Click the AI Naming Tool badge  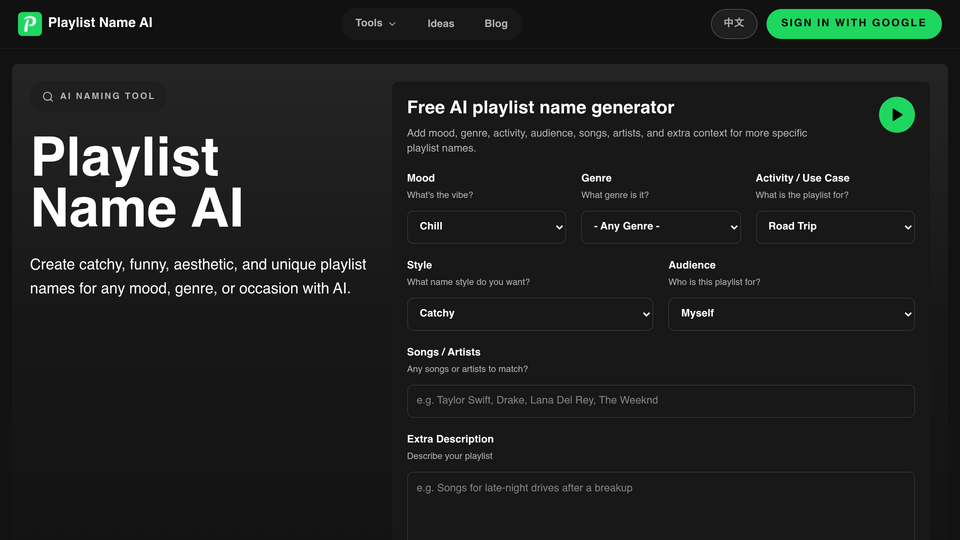click(x=99, y=96)
